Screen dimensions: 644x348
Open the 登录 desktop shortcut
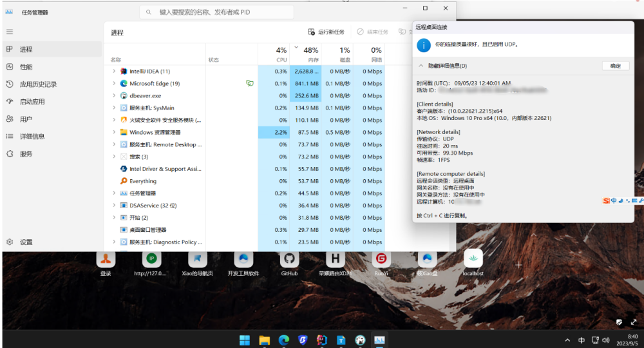tap(106, 264)
